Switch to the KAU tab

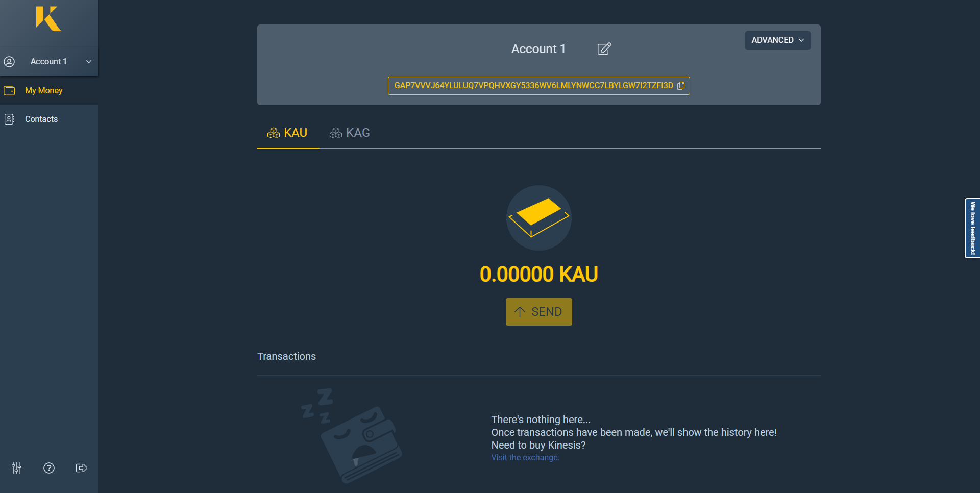coord(288,133)
